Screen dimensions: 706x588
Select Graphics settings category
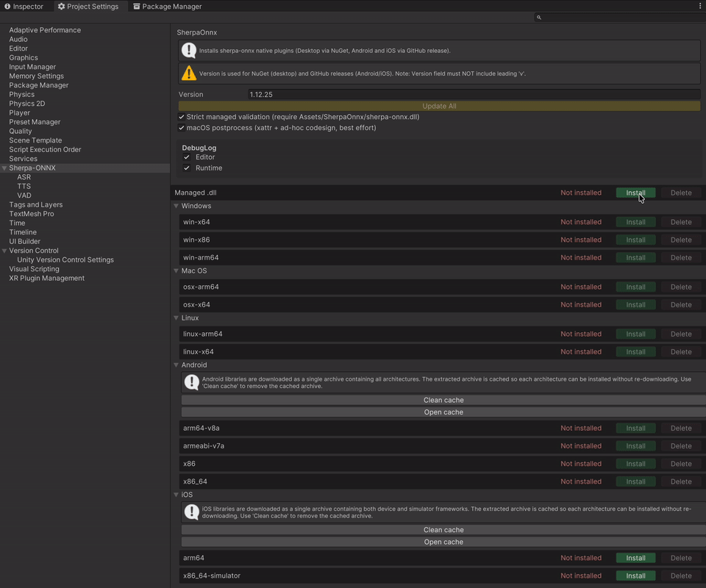pyautogui.click(x=24, y=57)
